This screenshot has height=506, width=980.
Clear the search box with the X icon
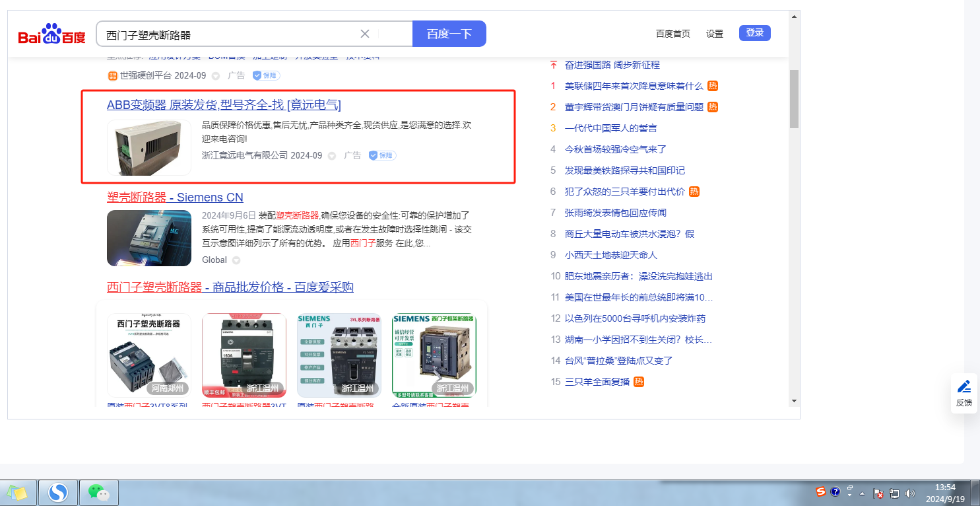pyautogui.click(x=365, y=34)
